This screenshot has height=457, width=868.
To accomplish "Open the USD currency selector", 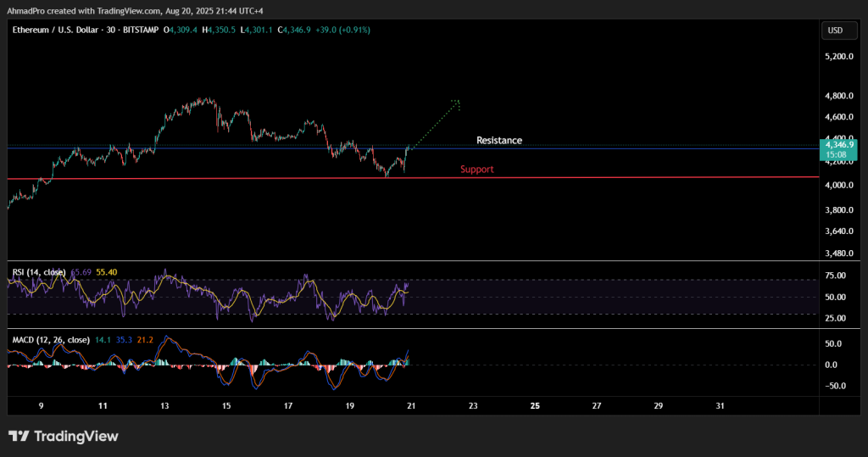I will point(834,31).
